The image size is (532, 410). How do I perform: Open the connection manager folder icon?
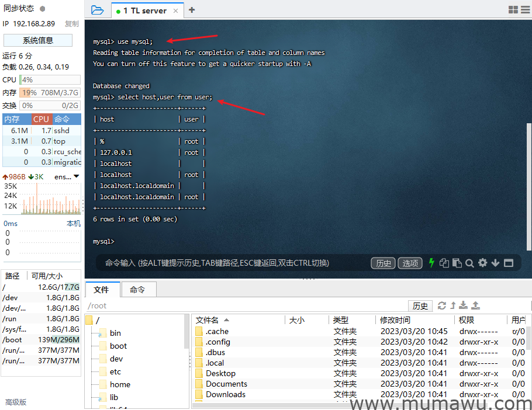pos(98,9)
